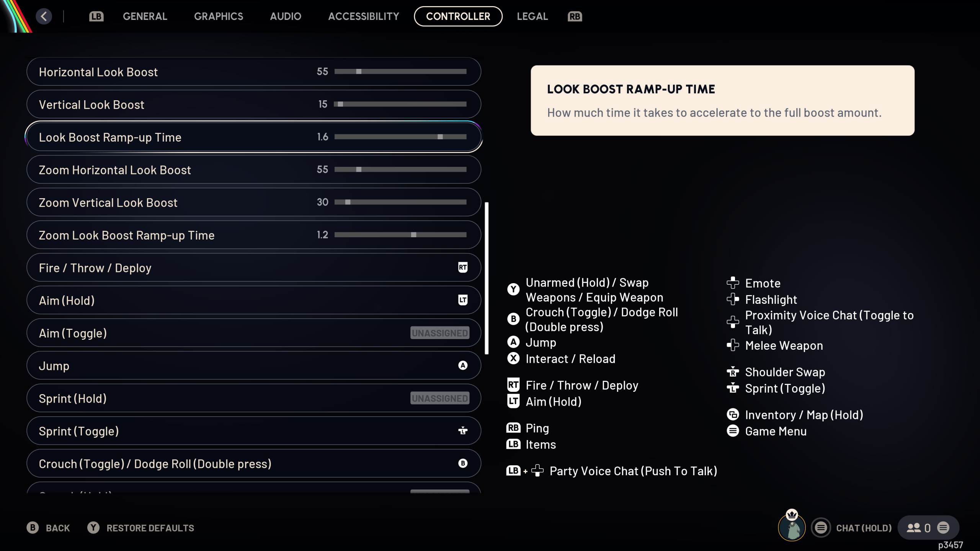Switch to the Accessibility tab
The width and height of the screenshot is (980, 551).
click(363, 16)
